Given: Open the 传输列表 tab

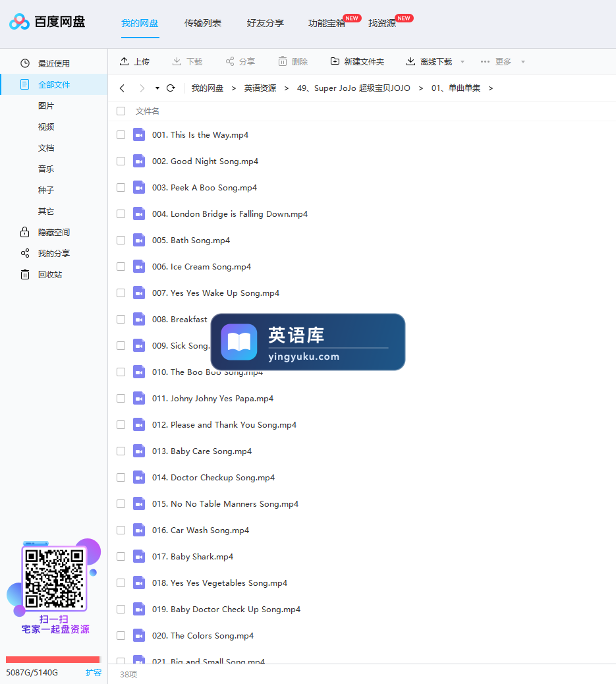Looking at the screenshot, I should [x=203, y=23].
